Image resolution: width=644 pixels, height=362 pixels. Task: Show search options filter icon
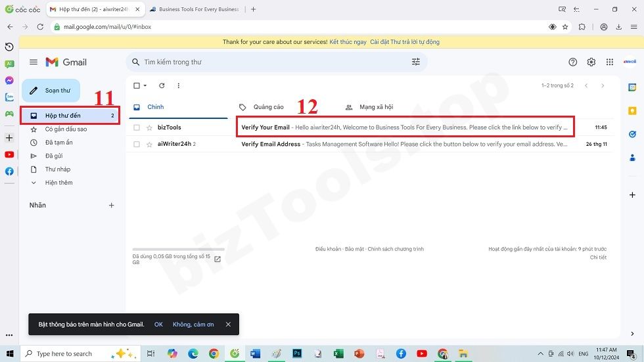415,62
